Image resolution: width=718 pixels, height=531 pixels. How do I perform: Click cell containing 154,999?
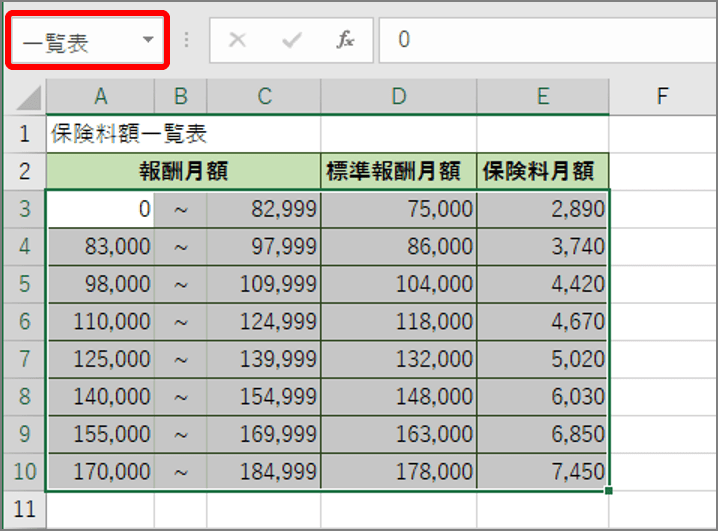click(x=264, y=397)
